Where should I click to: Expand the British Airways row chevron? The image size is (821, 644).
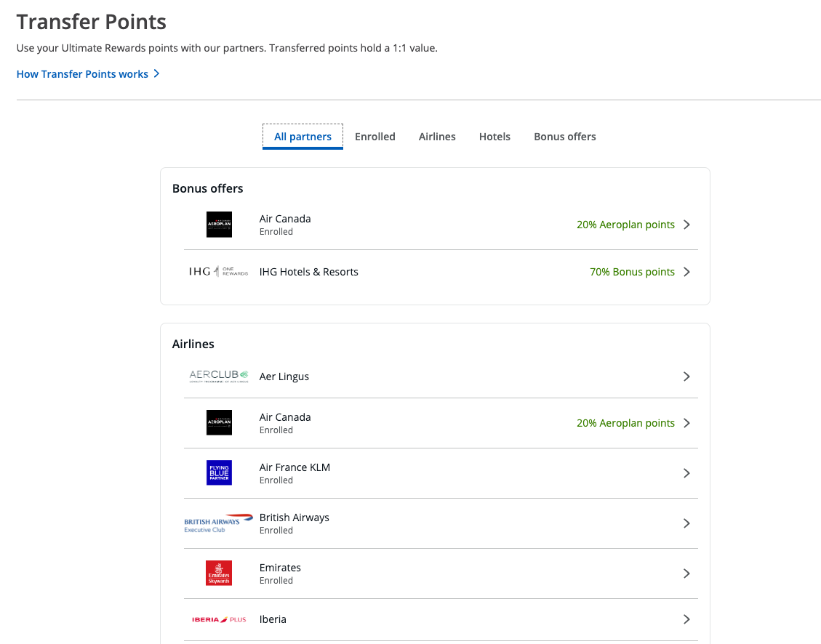(686, 523)
